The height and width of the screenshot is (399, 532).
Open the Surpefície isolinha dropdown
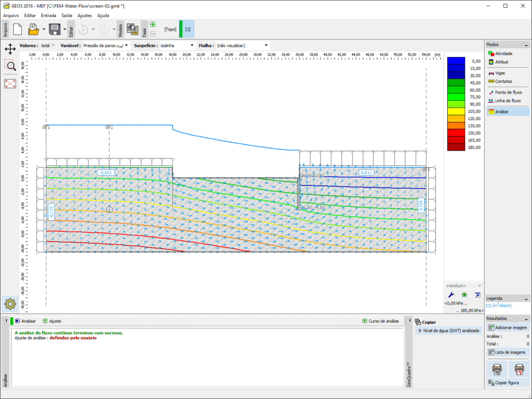pyautogui.click(x=178, y=46)
